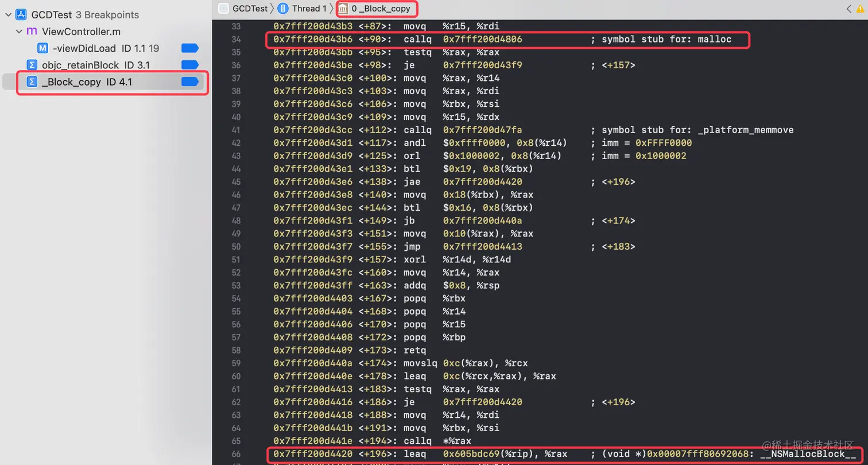The image size is (868, 465).
Task: Click the purple m icon of ViewController.m
Action: [x=32, y=32]
